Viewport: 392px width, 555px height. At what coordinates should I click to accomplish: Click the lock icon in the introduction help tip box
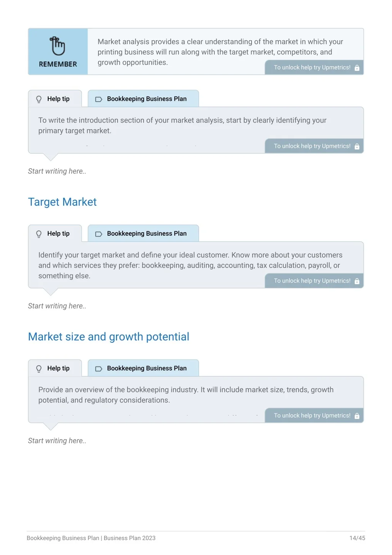pos(357,146)
